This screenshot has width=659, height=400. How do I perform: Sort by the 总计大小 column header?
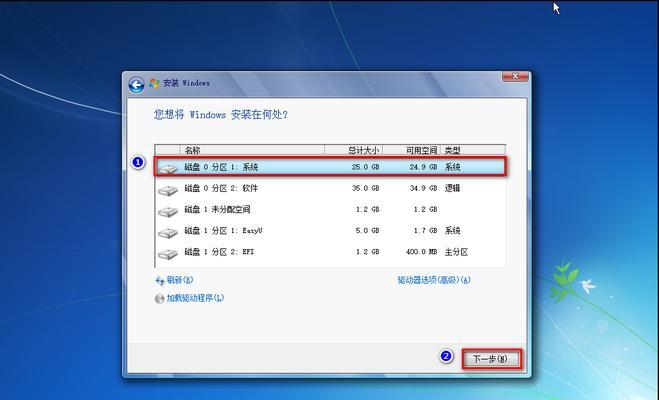click(353, 150)
